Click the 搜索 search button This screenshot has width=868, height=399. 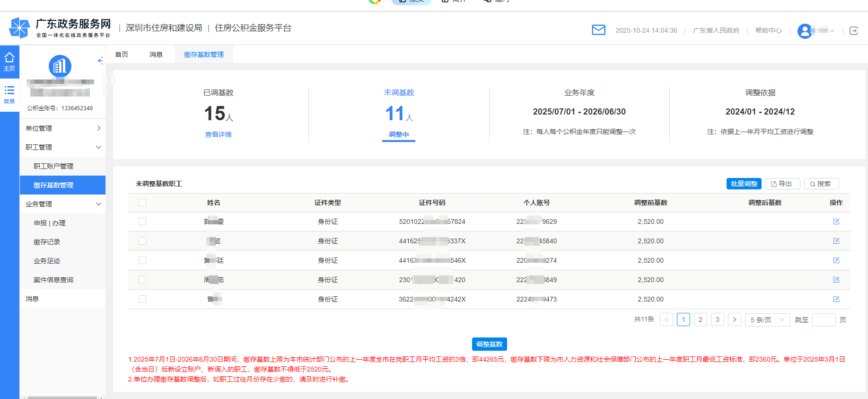[x=821, y=184]
